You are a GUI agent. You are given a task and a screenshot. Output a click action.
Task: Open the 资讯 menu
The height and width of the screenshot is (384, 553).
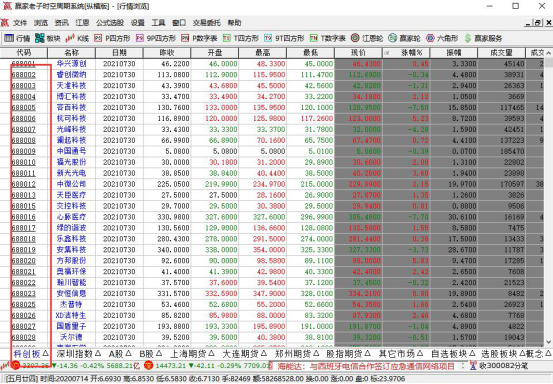(62, 23)
